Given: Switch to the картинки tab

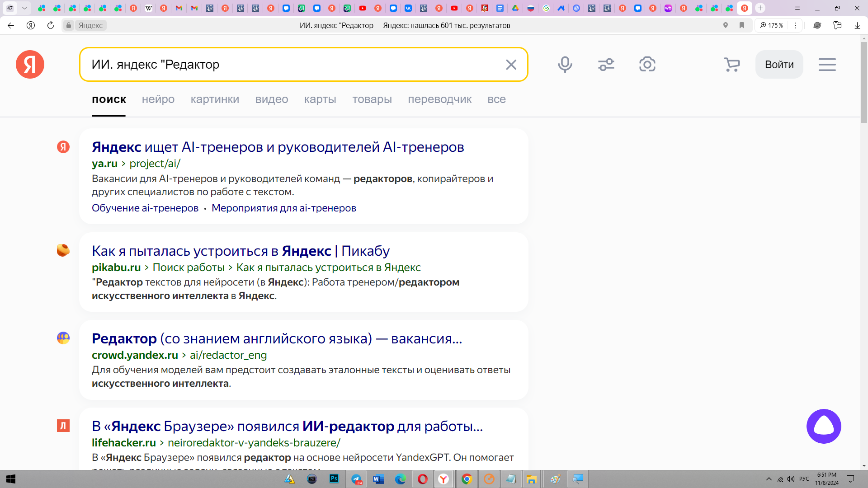Looking at the screenshot, I should coord(215,99).
